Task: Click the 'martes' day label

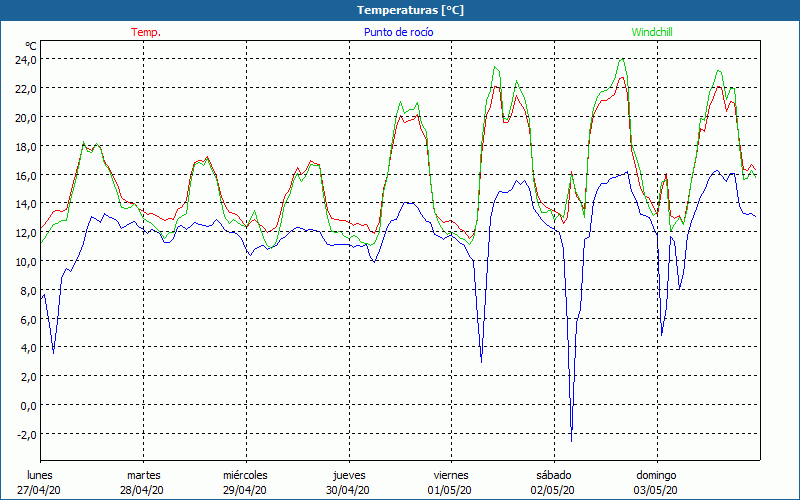Action: point(143,475)
